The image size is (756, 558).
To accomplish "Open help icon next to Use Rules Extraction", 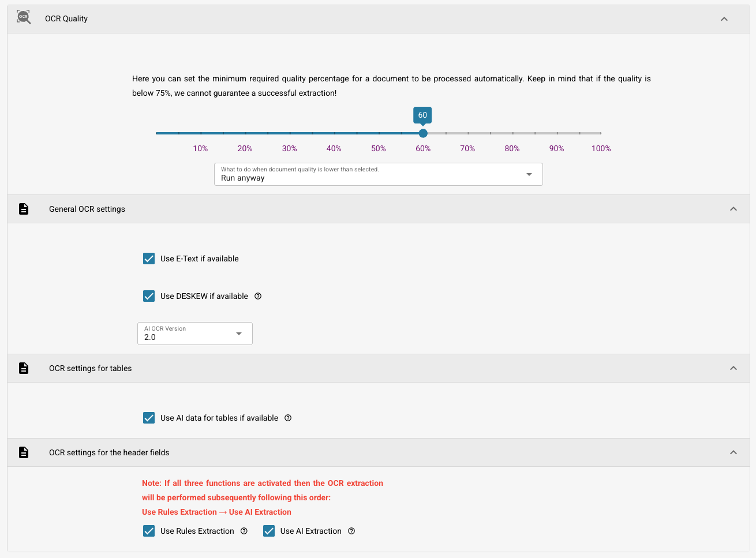I will tap(244, 531).
